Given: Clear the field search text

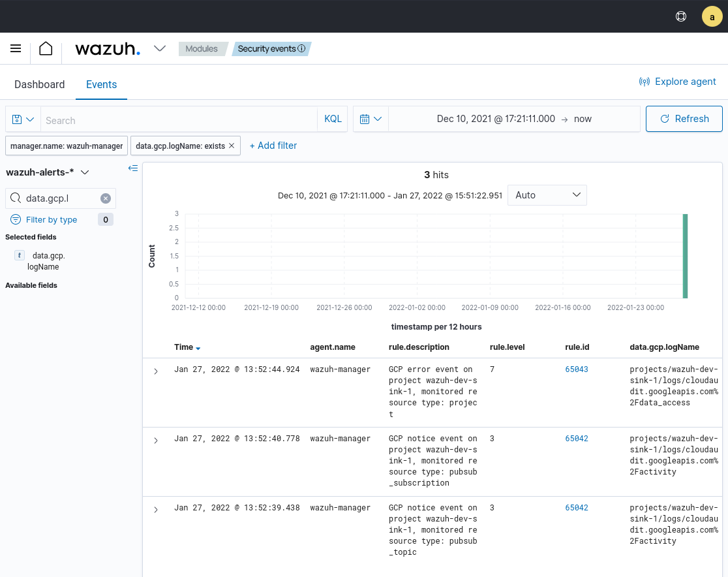Looking at the screenshot, I should click(106, 198).
